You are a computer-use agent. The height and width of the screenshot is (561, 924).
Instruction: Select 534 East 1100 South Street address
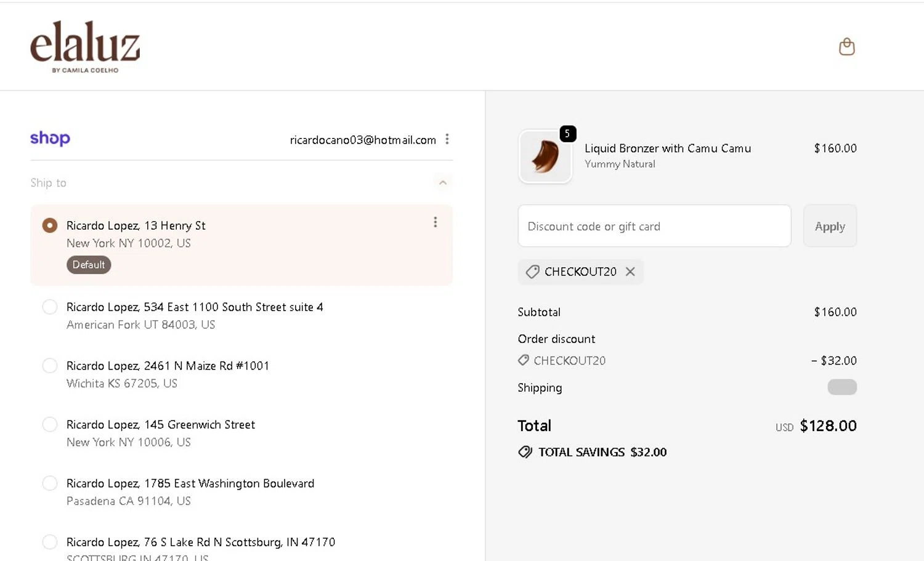point(50,307)
